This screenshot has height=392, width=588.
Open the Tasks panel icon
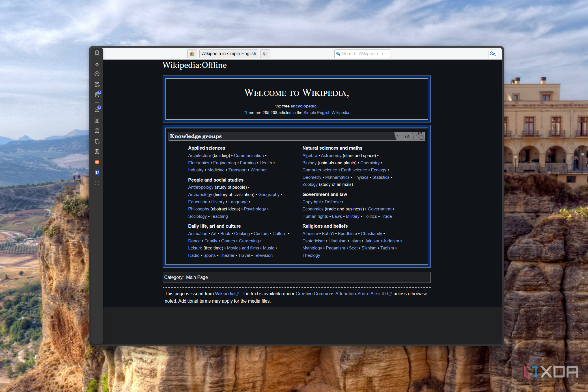point(97,141)
